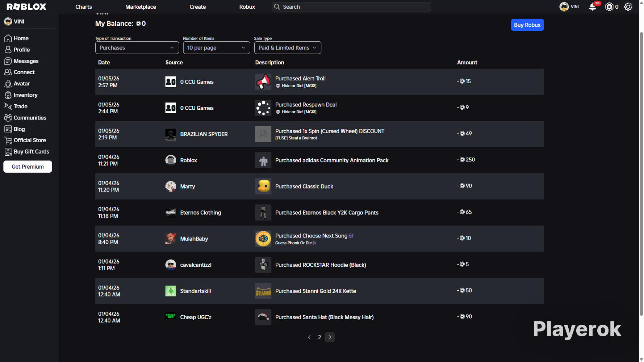
Task: Click the Home sidebar icon
Action: tap(8, 38)
